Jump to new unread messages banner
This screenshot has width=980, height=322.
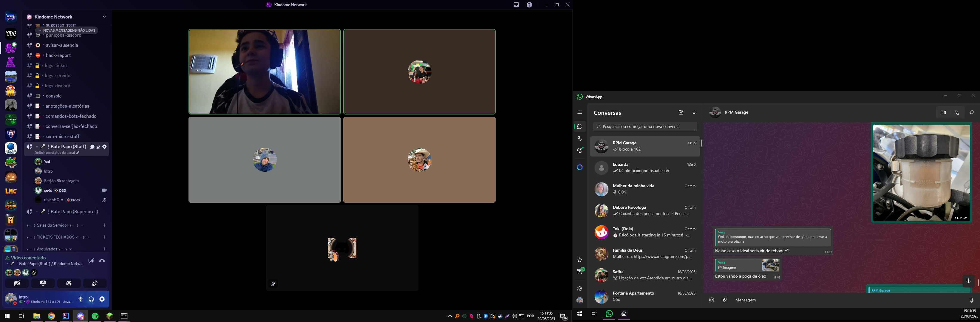tap(67, 30)
